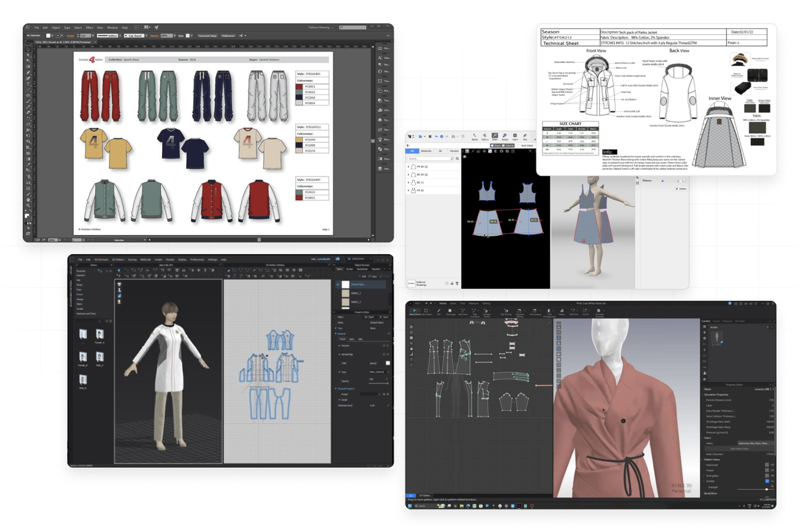
Task: Choose the Direct Selection tool in Illustrator
Action: (x=28, y=55)
